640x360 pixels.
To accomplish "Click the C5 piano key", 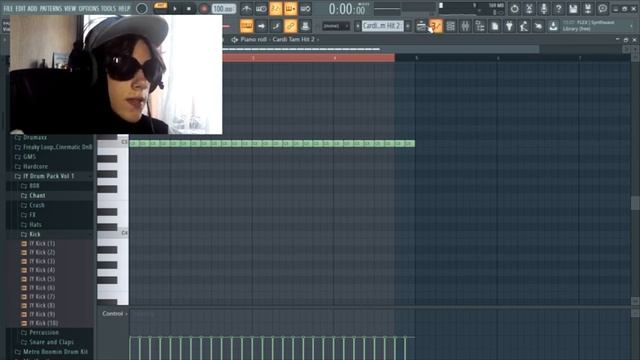I will pos(113,142).
